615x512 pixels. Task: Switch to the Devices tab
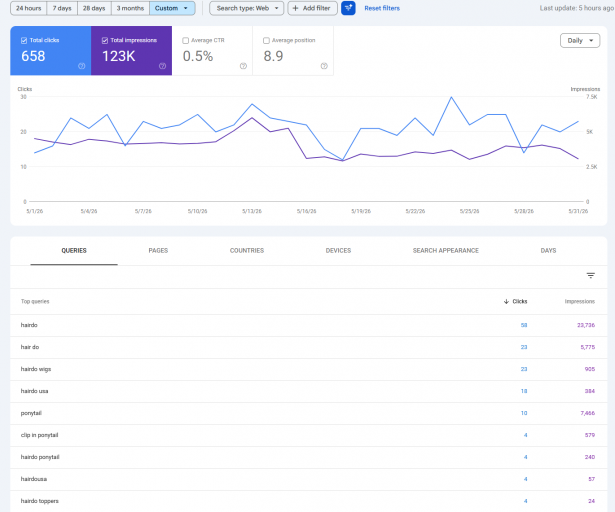click(338, 251)
